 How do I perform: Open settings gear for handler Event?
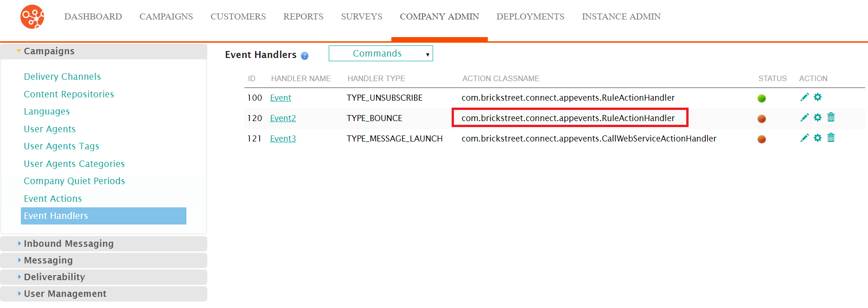(817, 97)
